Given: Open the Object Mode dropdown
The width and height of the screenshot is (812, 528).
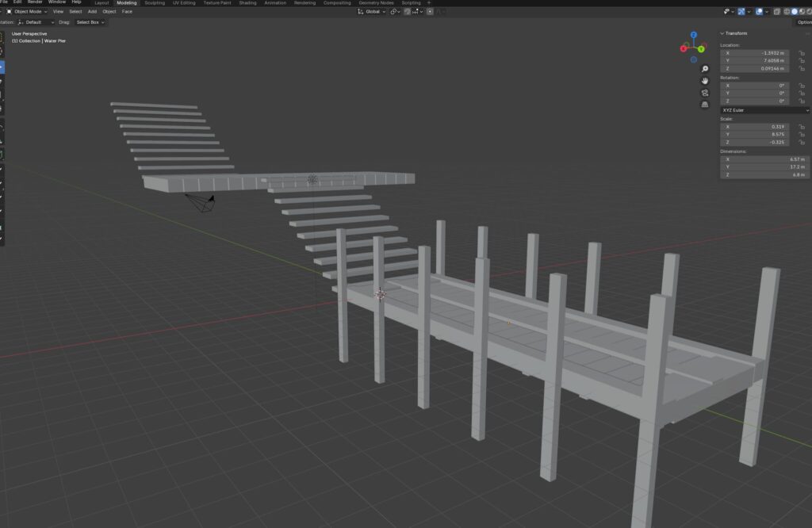Looking at the screenshot, I should [x=27, y=11].
